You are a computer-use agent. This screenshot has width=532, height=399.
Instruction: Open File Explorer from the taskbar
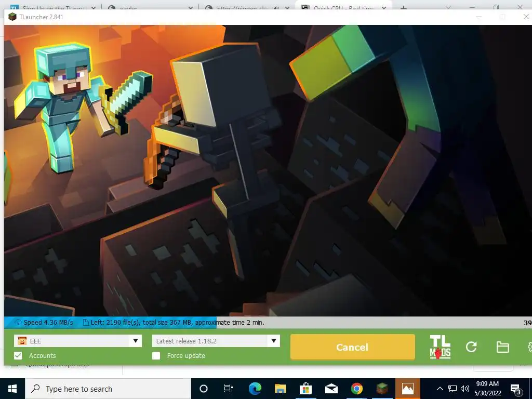[280, 389]
